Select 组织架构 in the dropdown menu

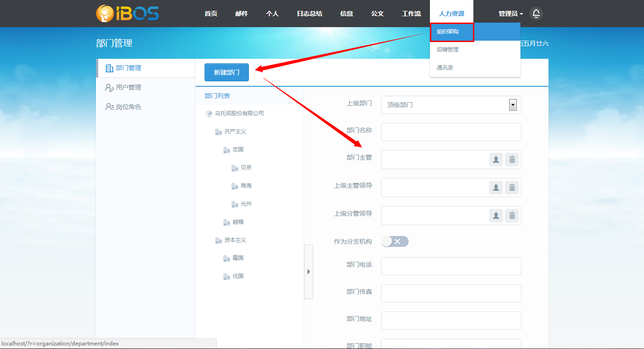pos(475,32)
